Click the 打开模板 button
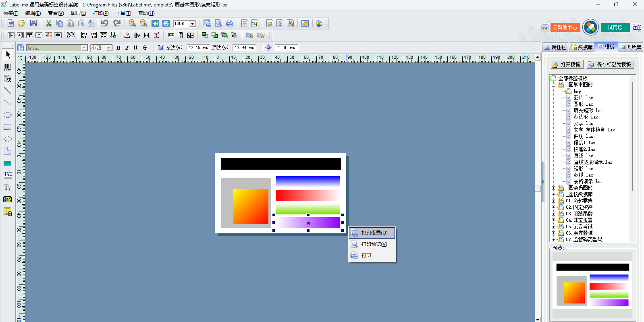Screen dimensions: 644x322 click(566, 64)
